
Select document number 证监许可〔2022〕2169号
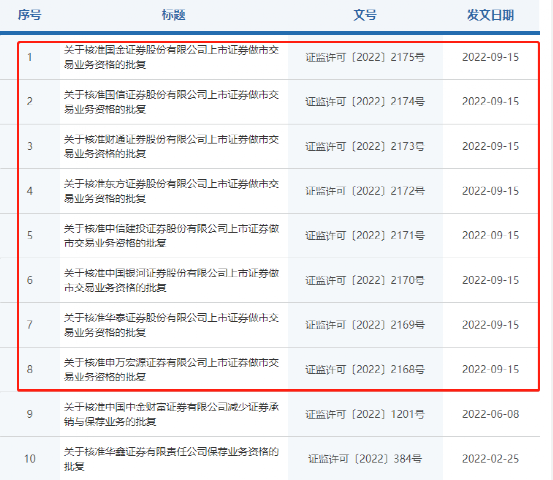point(365,325)
